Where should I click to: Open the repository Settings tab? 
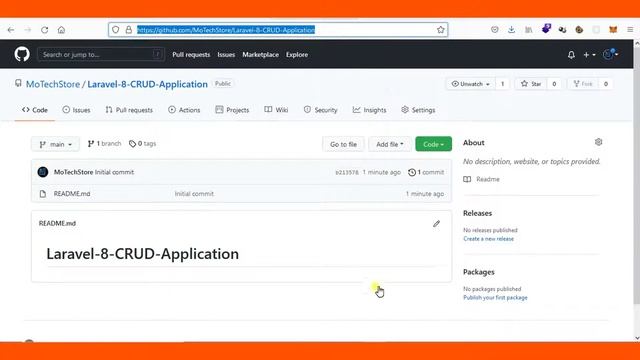click(418, 110)
